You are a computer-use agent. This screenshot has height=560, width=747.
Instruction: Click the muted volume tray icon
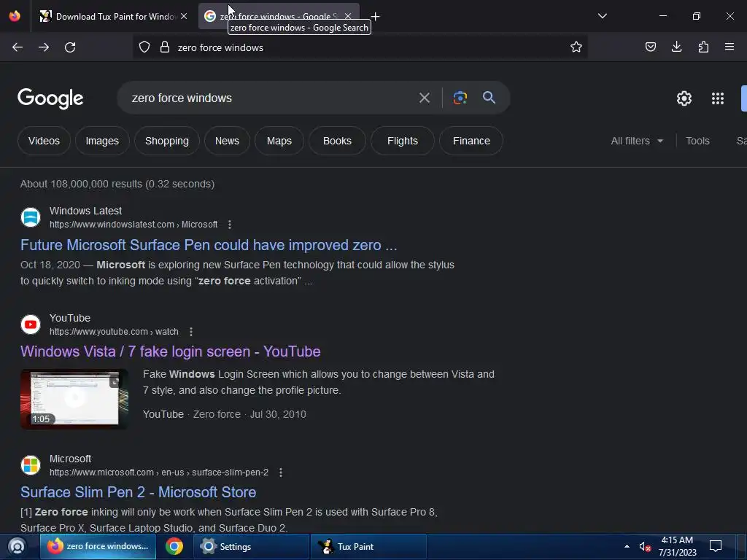point(645,547)
